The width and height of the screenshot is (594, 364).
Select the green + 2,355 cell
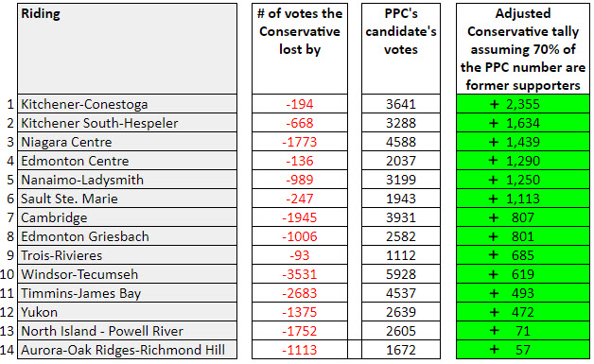[523, 104]
